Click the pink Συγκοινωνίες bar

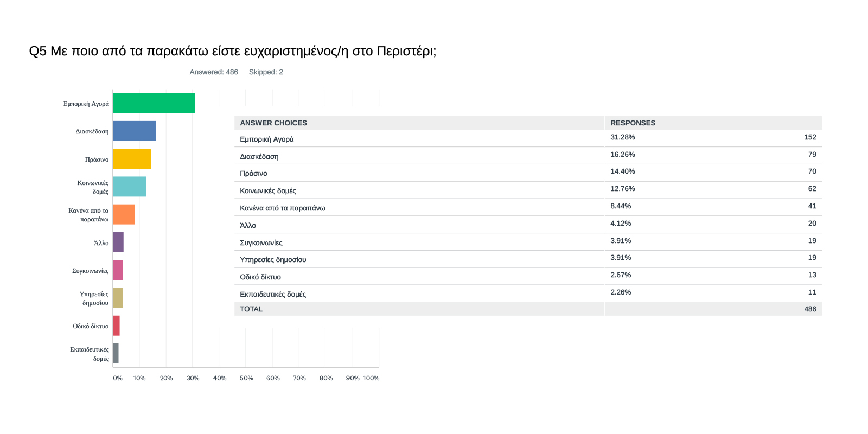(118, 270)
